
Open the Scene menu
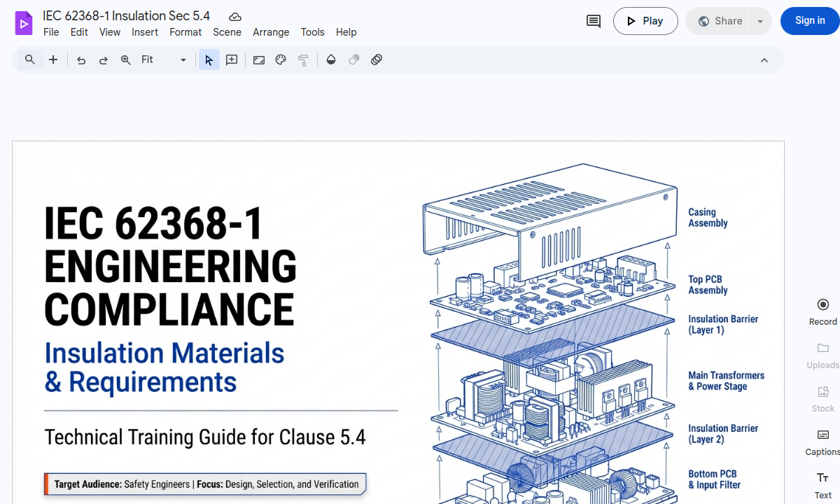click(227, 32)
